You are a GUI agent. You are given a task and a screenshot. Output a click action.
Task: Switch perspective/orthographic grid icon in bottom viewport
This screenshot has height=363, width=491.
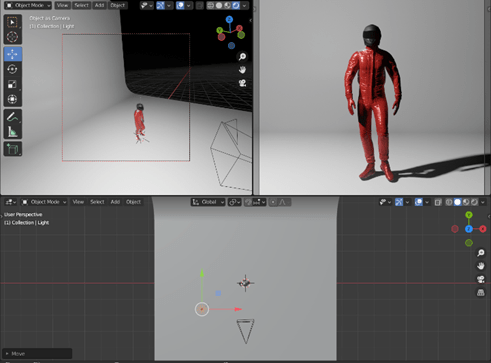pyautogui.click(x=480, y=293)
